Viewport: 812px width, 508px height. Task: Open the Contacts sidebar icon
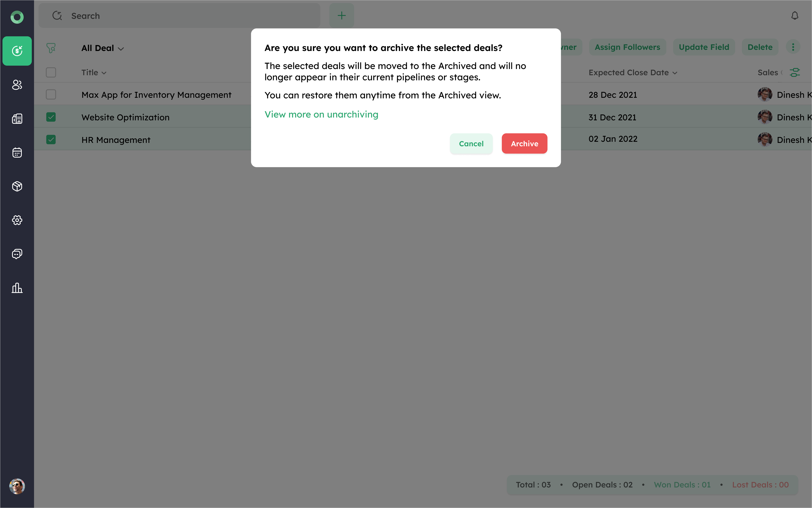[17, 85]
